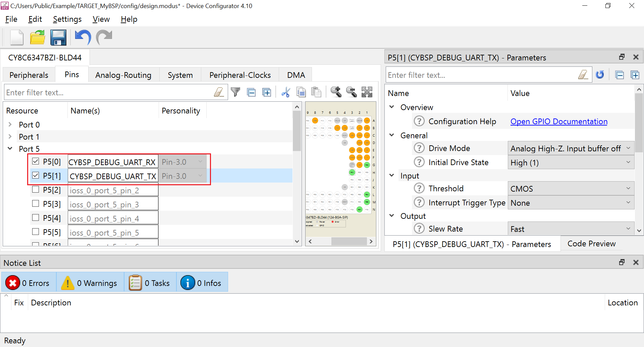Zoom out on the package pin diagram

click(x=351, y=92)
